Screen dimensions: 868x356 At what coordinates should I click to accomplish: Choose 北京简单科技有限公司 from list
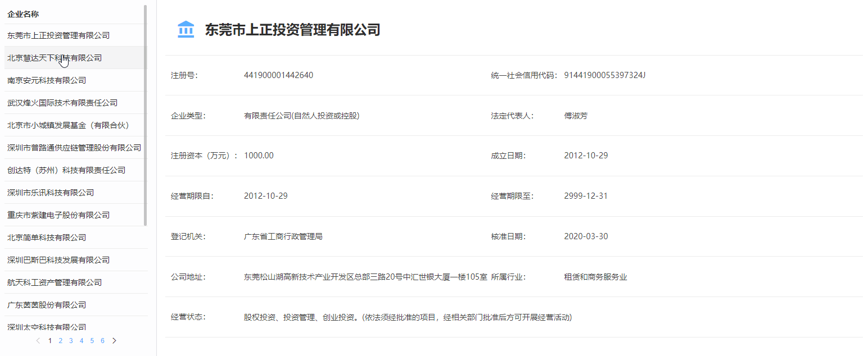tap(47, 238)
